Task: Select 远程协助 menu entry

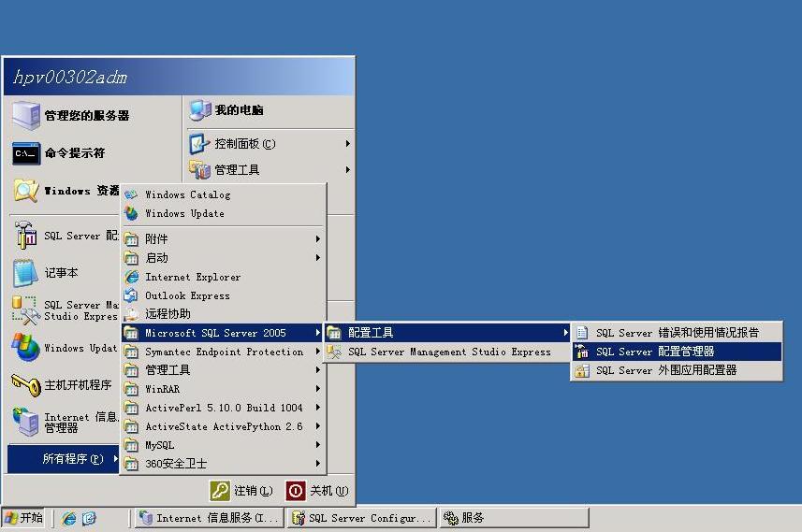Action: point(168,314)
